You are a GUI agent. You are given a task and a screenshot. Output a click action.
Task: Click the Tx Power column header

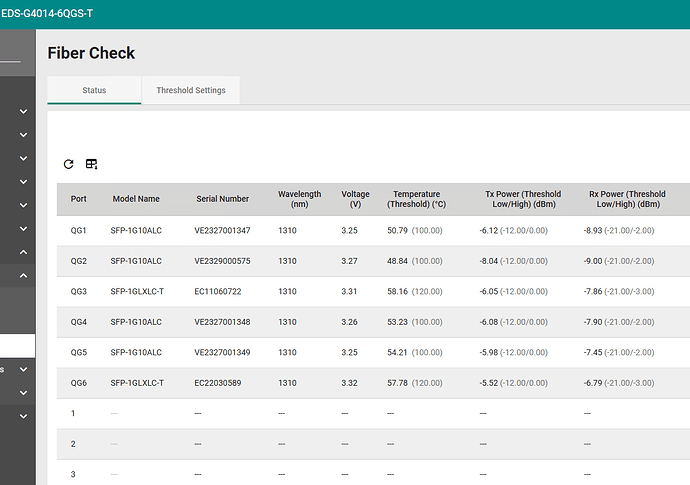[x=522, y=199]
